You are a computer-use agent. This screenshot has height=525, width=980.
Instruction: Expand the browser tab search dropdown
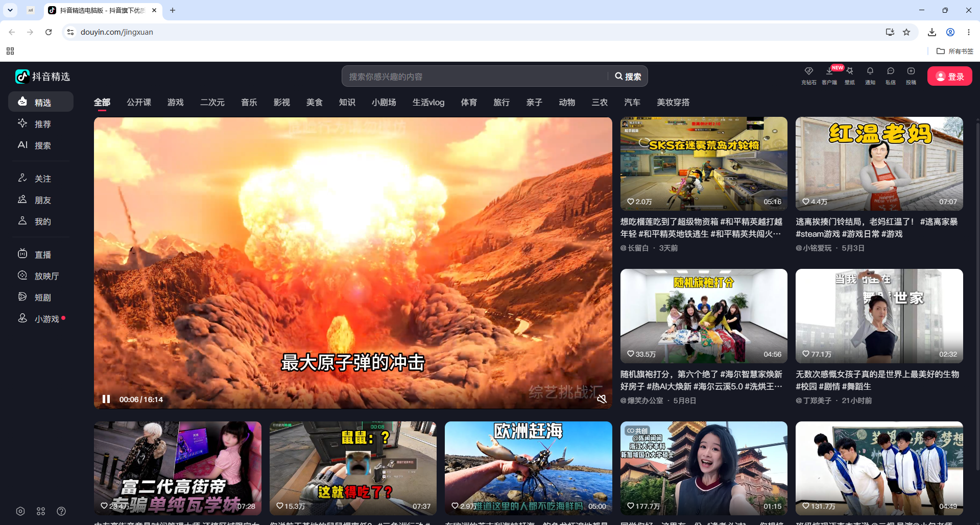click(10, 10)
